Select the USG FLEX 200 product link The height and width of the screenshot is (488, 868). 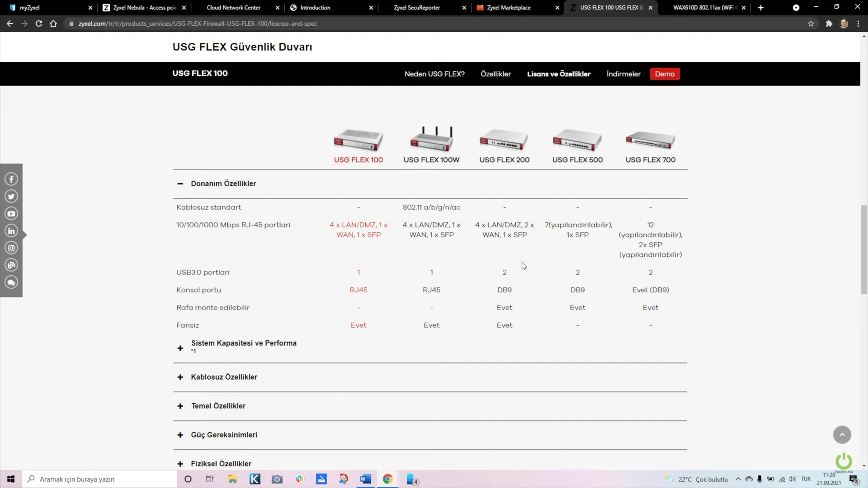504,160
